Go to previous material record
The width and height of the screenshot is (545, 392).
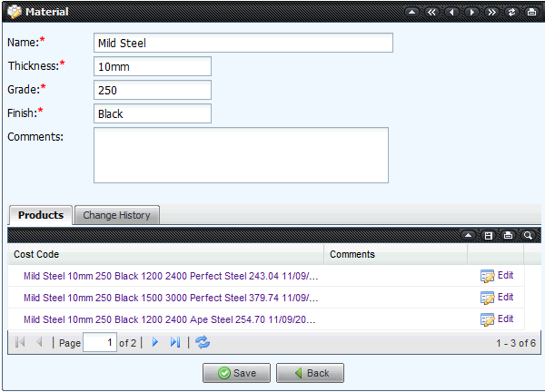point(451,12)
